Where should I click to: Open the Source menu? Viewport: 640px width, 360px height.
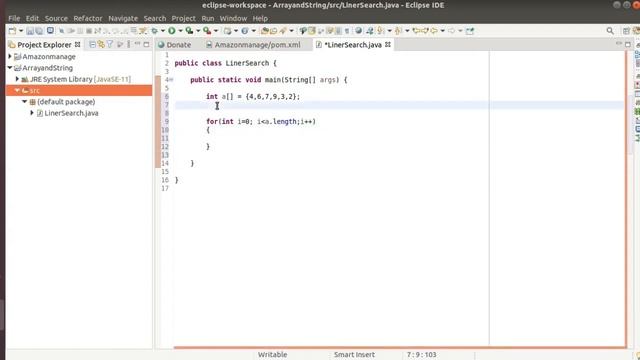coord(56,18)
